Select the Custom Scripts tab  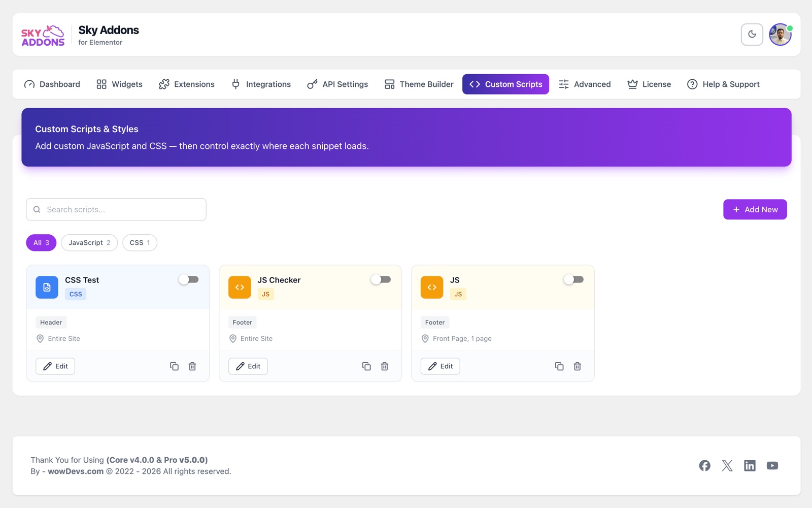click(505, 84)
